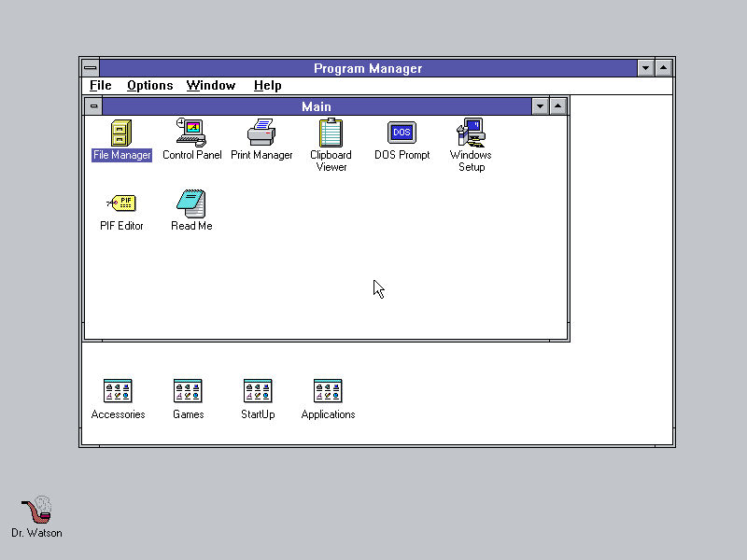
Task: Open the File menu
Action: [99, 85]
